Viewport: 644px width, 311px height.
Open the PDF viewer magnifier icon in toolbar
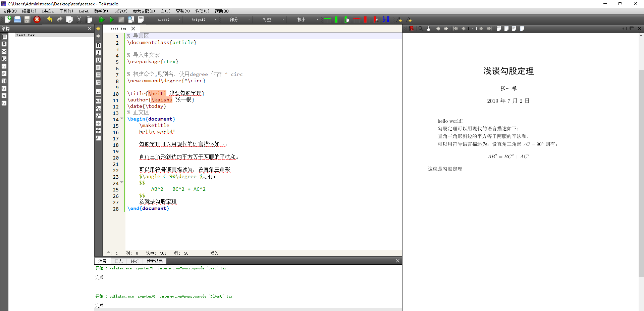click(x=131, y=19)
